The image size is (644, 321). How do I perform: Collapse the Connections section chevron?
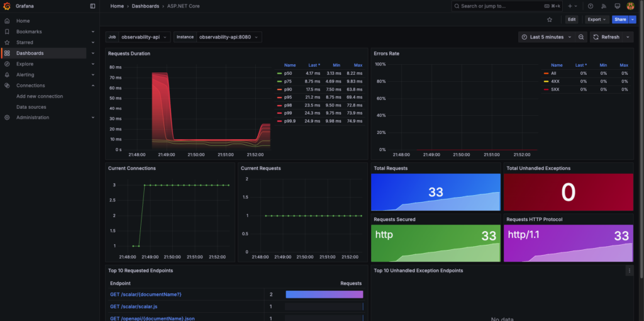pos(93,86)
